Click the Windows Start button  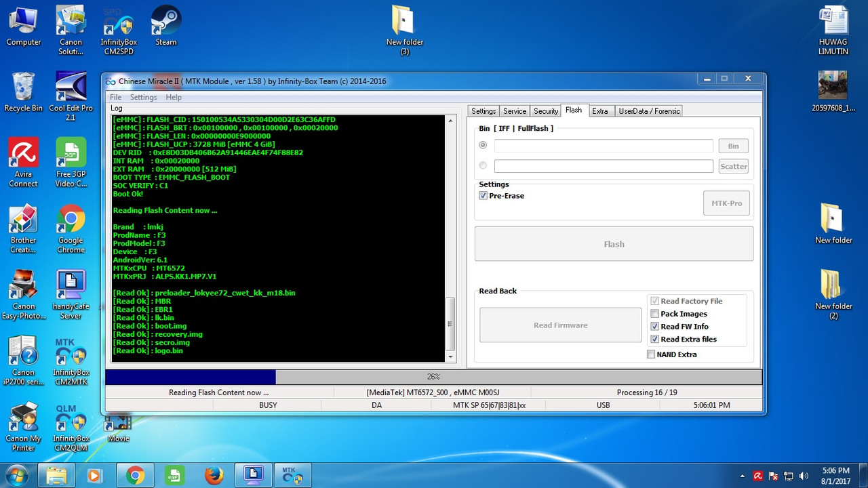(18, 476)
